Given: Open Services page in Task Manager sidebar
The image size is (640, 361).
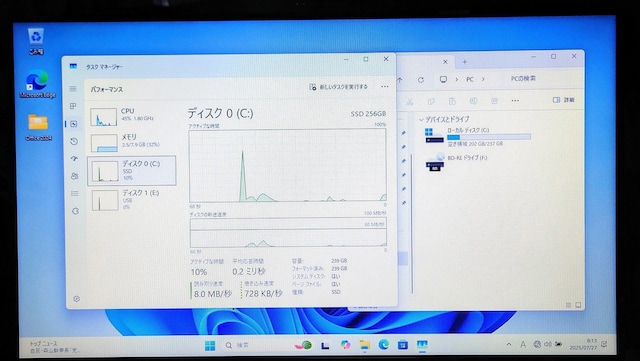Looking at the screenshot, I should (75, 211).
